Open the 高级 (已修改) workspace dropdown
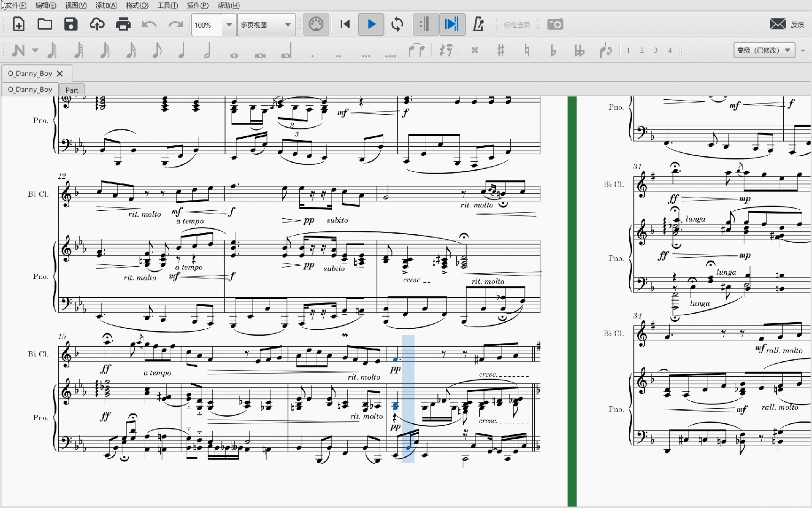 point(764,50)
